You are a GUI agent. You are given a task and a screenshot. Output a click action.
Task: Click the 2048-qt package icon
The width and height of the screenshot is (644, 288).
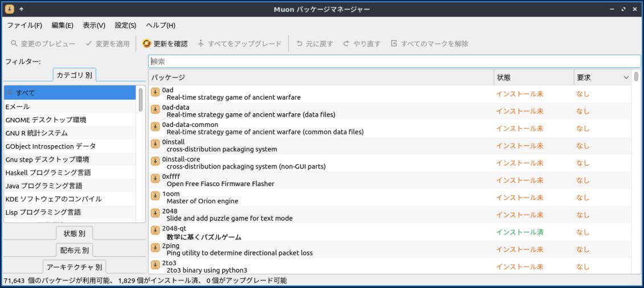pyautogui.click(x=155, y=230)
